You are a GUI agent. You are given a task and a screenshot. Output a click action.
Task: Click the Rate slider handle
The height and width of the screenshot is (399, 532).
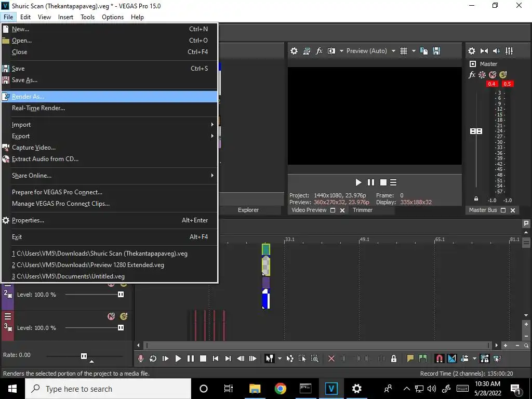[x=84, y=356]
